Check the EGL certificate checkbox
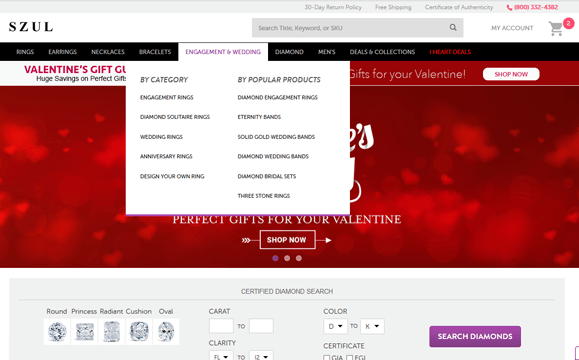Screen dimensions: 579x360 click(x=349, y=358)
